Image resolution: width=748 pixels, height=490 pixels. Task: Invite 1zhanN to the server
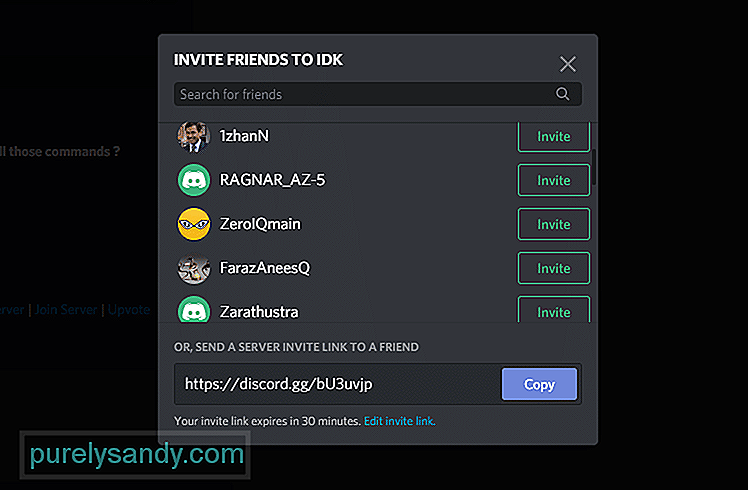(x=554, y=136)
